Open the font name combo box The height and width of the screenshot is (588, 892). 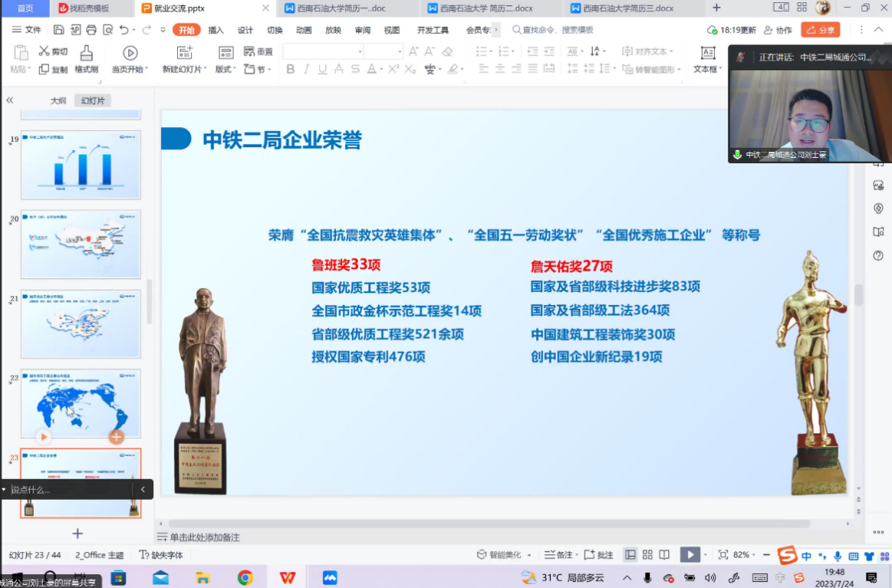[x=323, y=51]
